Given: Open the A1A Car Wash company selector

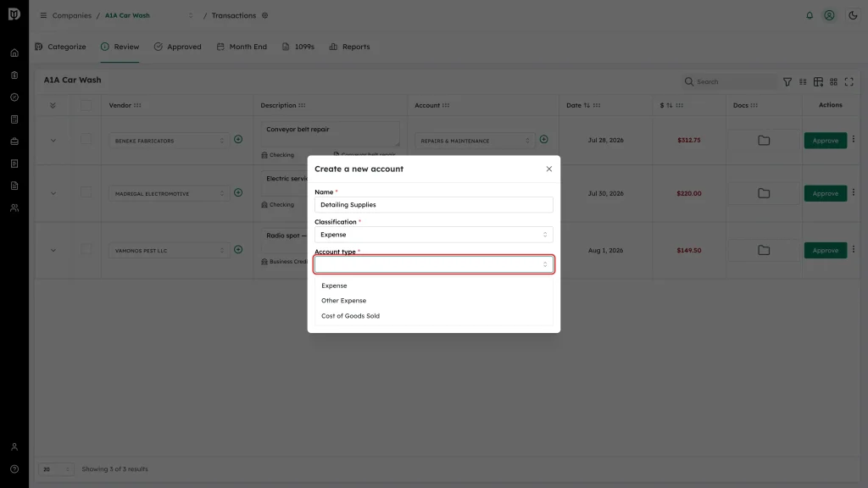Looking at the screenshot, I should pos(149,15).
